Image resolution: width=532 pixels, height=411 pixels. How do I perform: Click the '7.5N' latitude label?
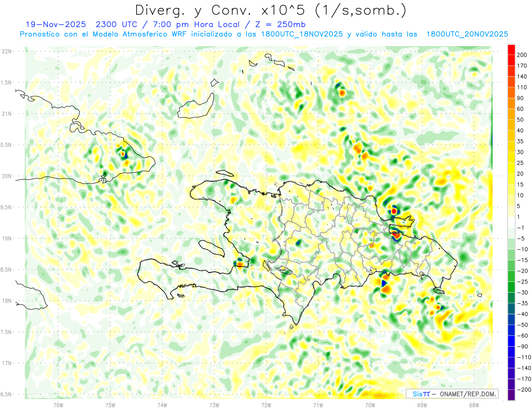pyautogui.click(x=7, y=332)
